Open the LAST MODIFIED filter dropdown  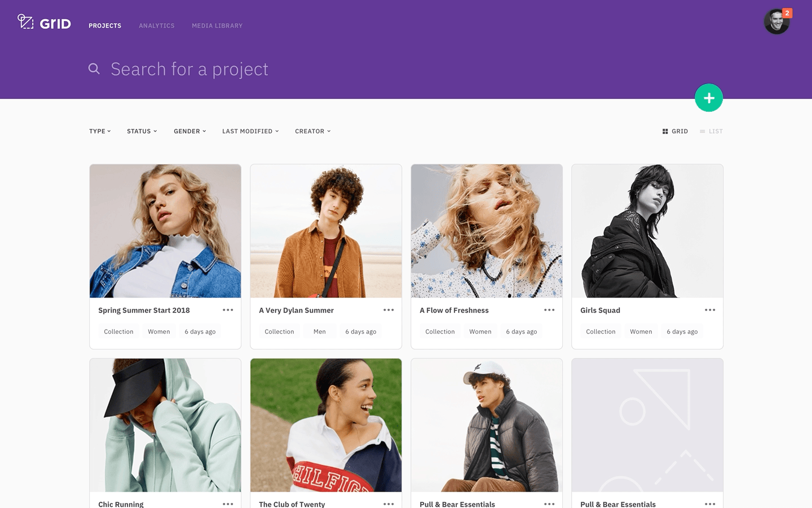click(250, 131)
